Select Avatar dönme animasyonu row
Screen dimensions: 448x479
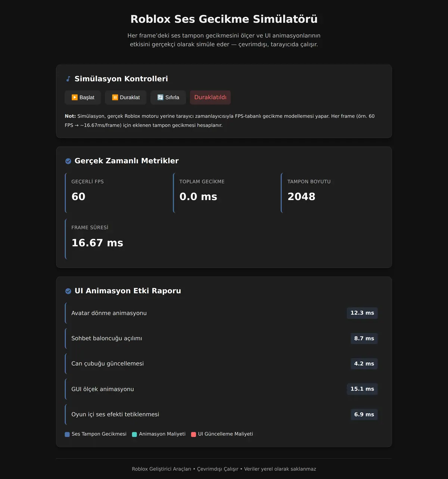point(224,313)
